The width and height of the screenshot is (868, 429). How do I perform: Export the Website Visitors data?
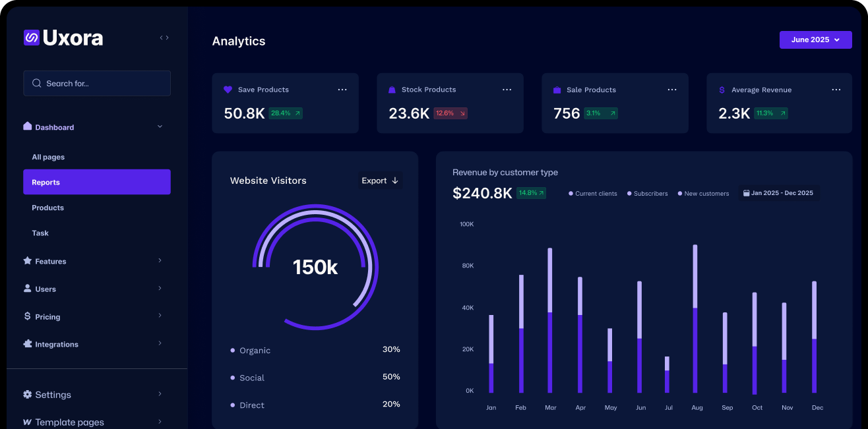click(380, 181)
